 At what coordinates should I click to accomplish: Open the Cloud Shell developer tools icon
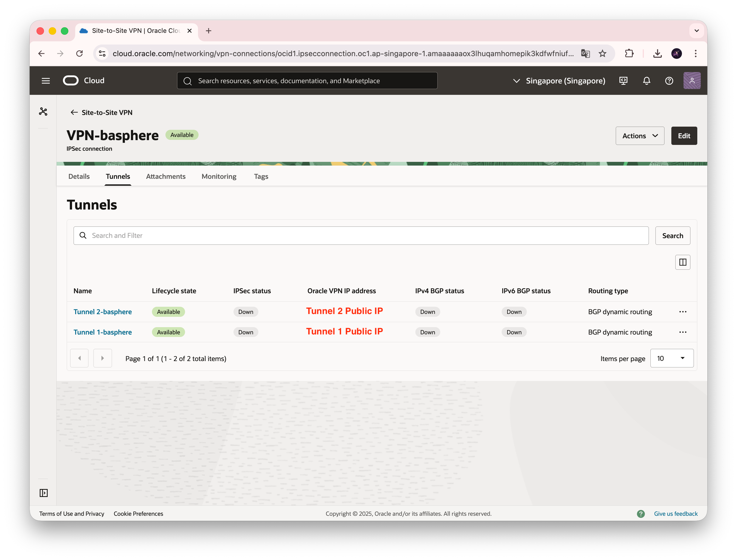point(623,81)
